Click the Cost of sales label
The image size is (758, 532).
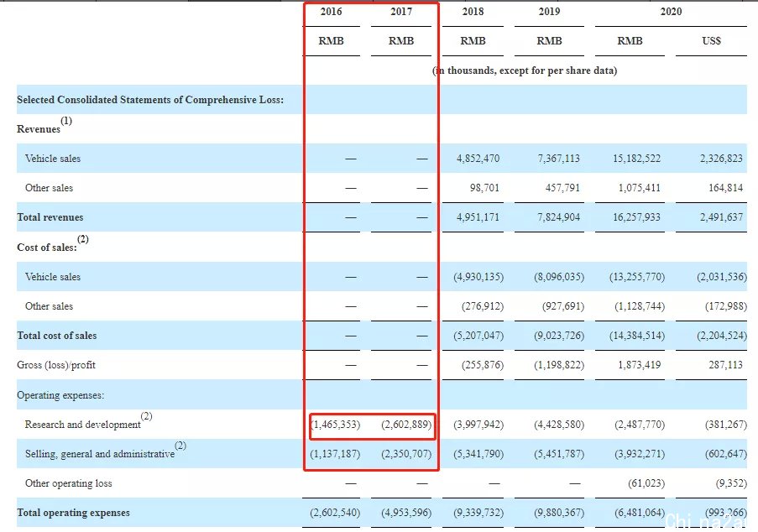point(47,248)
